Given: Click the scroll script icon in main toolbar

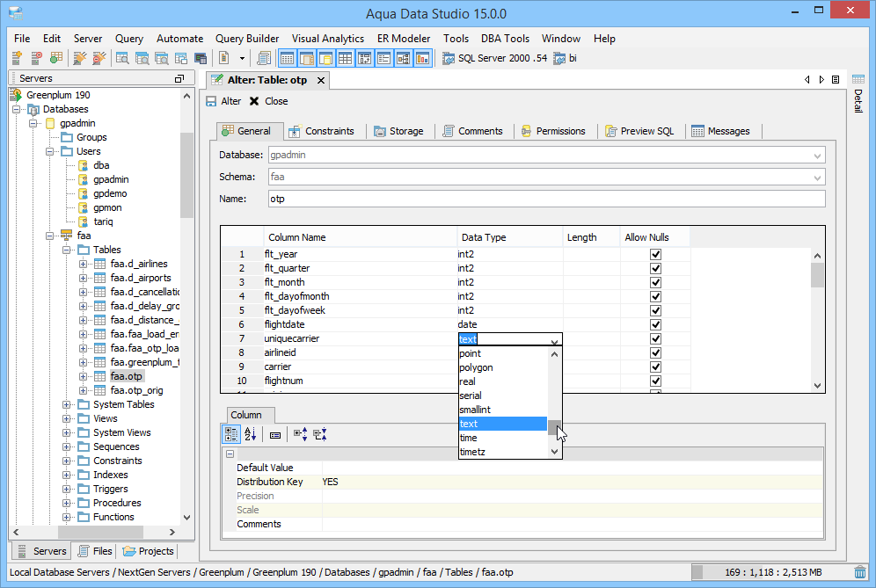Looking at the screenshot, I should pyautogui.click(x=264, y=58).
